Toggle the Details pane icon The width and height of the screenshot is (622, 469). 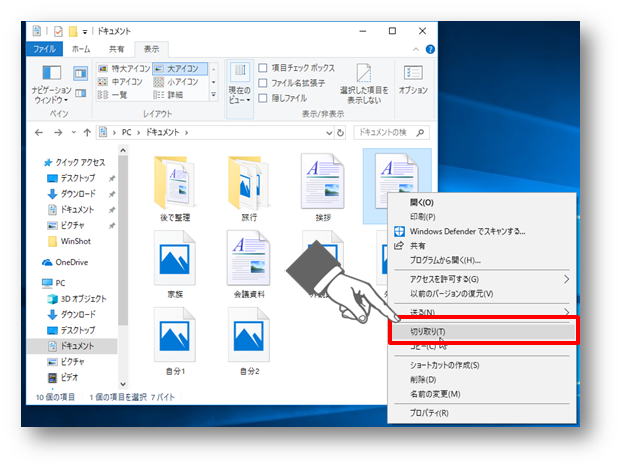pyautogui.click(x=81, y=94)
